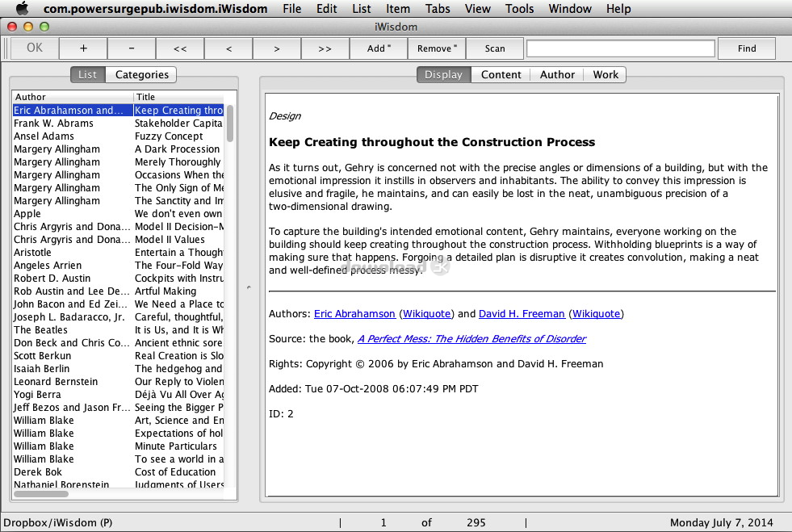Select the Robert D. Austin row
Image resolution: width=792 pixels, height=532 pixels.
coord(118,279)
